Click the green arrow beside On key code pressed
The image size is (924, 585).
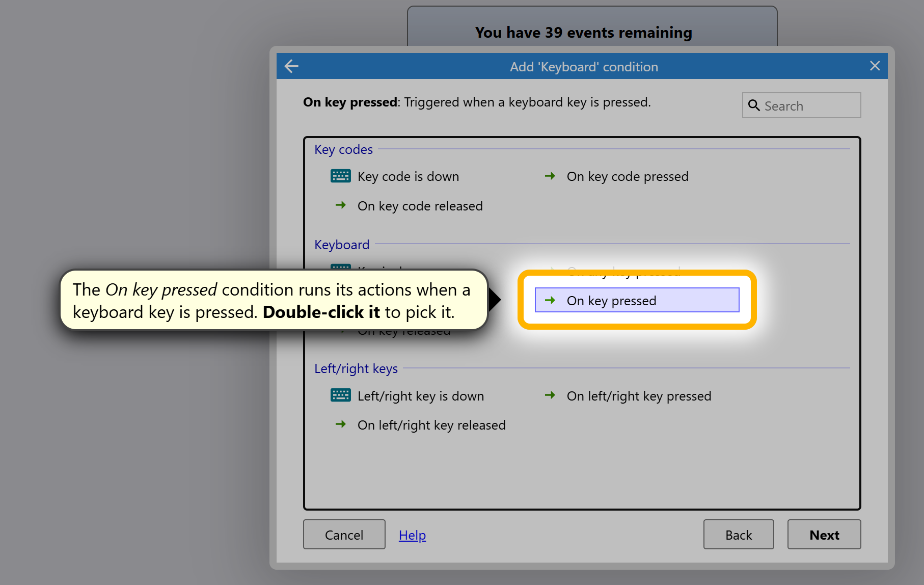click(550, 176)
